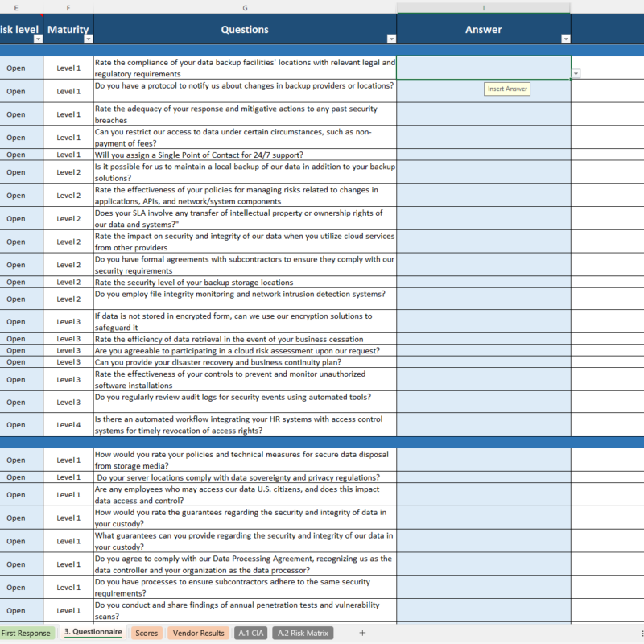This screenshot has height=644, width=644.
Task: Select the Answer cell for the SPOC support question
Action: (483, 155)
